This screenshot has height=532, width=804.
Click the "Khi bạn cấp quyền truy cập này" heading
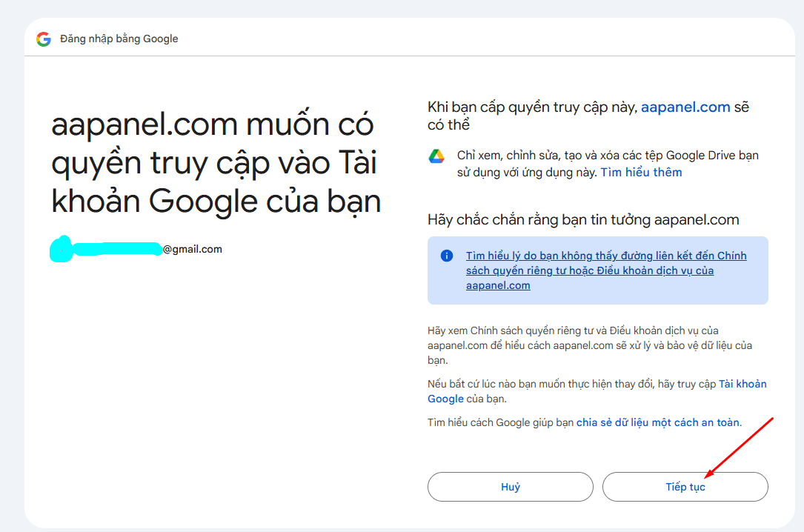pyautogui.click(x=534, y=107)
